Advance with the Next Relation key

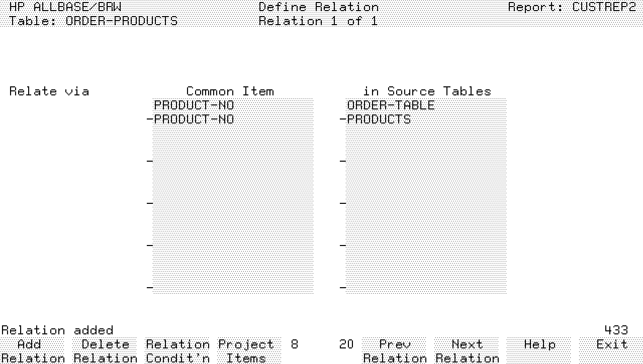pyautogui.click(x=467, y=351)
